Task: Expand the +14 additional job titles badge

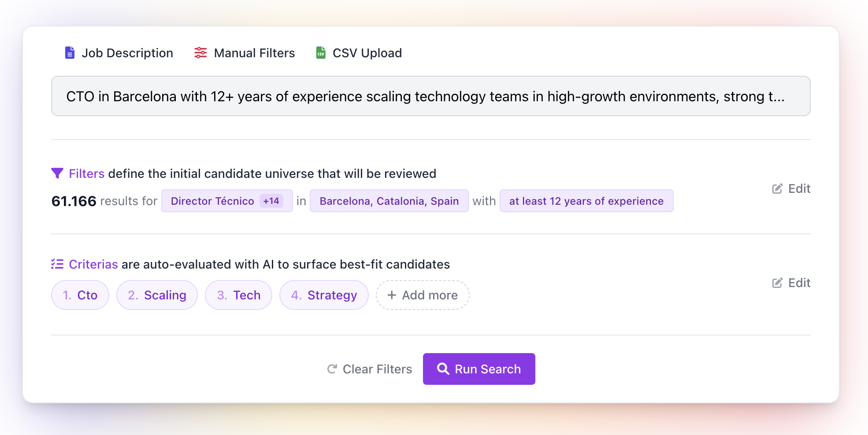Action: [271, 201]
